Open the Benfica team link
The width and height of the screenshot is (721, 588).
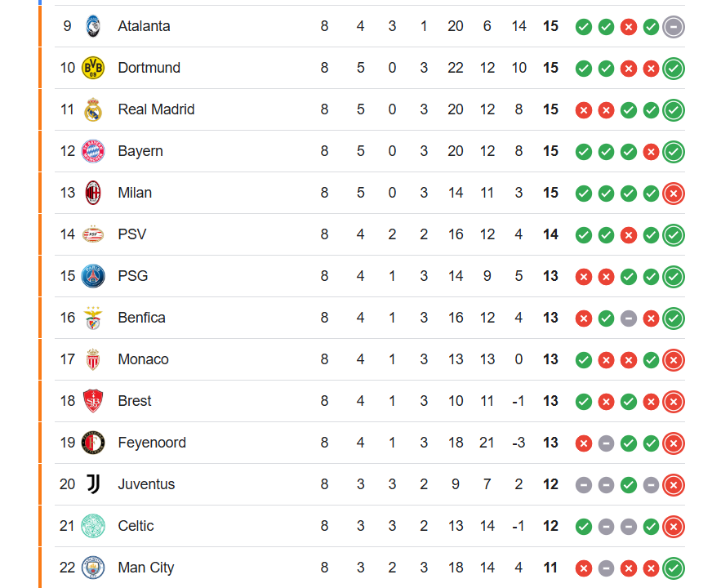tap(141, 318)
